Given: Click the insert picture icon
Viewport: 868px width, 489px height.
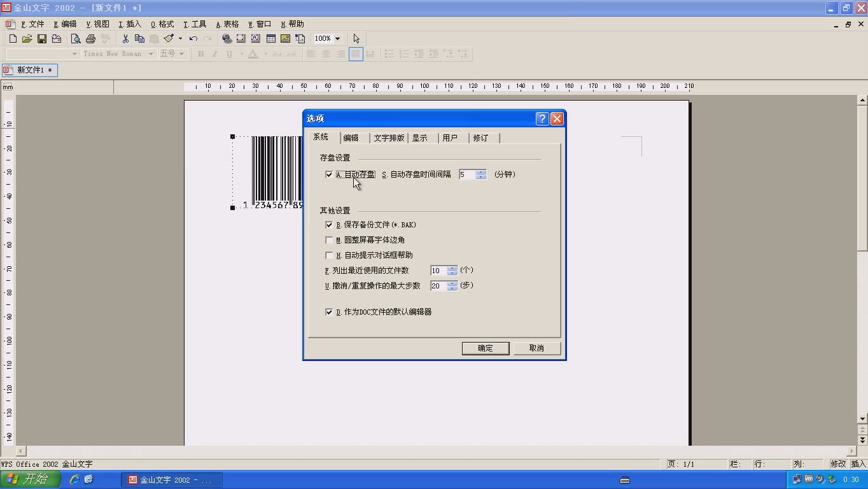Looking at the screenshot, I should coord(285,39).
